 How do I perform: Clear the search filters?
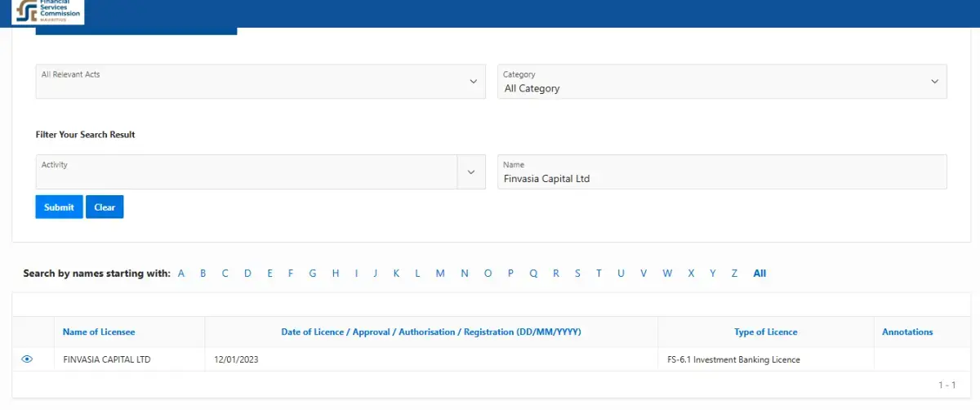pos(105,207)
